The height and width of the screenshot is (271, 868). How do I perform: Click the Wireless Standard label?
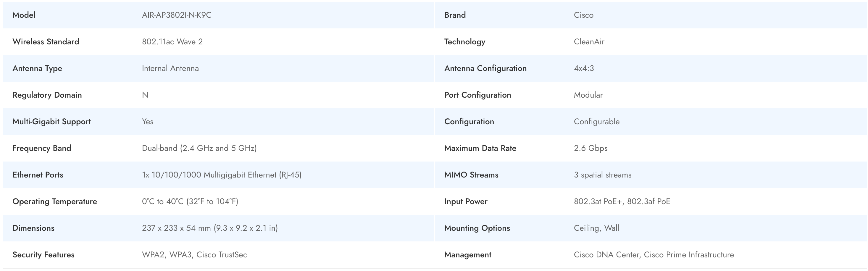46,42
